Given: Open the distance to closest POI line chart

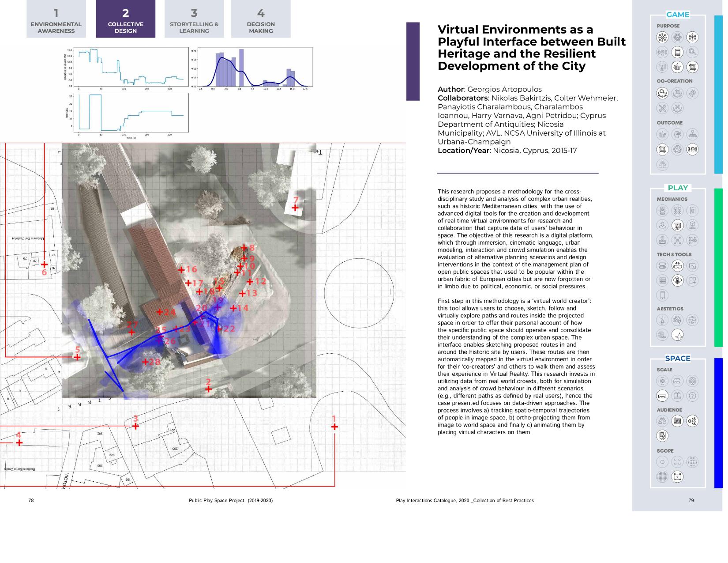Looking at the screenshot, I should coord(126,68).
